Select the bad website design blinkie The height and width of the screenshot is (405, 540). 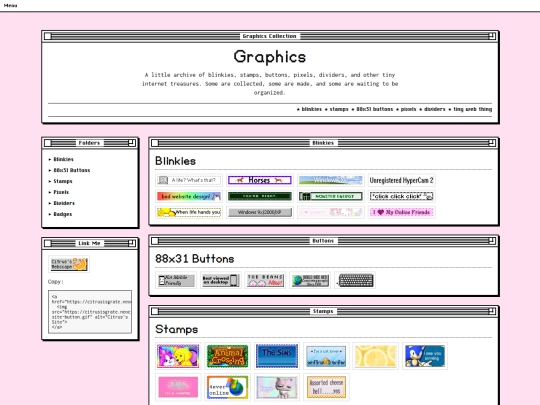189,196
